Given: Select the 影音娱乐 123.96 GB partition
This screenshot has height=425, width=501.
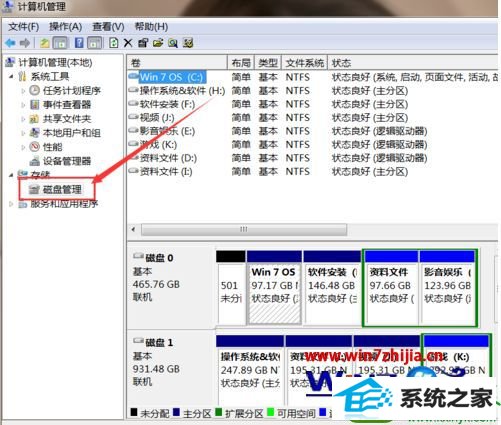Looking at the screenshot, I should pyautogui.click(x=447, y=288).
